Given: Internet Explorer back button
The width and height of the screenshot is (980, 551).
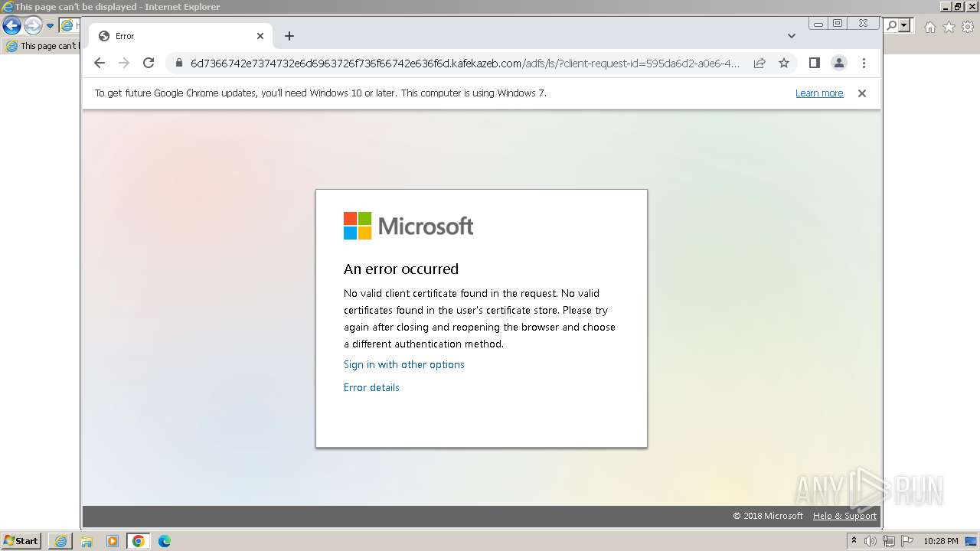Looking at the screenshot, I should 11,25.
